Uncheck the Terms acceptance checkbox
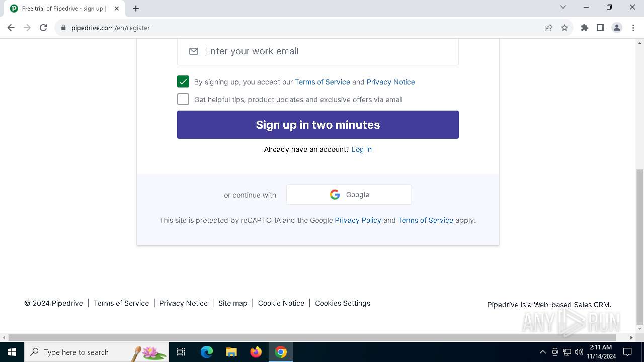This screenshot has width=644, height=362. [x=183, y=81]
